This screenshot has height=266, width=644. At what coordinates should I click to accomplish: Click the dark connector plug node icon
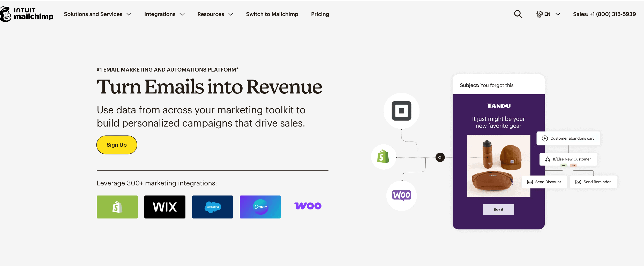coord(440,158)
